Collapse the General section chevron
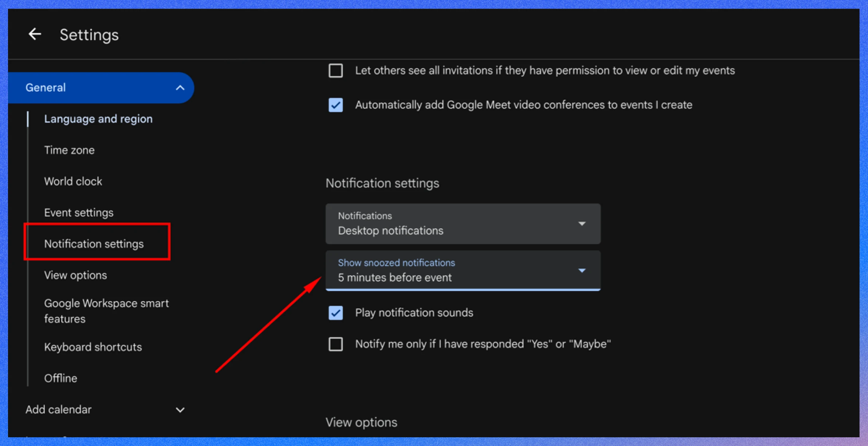 click(180, 88)
